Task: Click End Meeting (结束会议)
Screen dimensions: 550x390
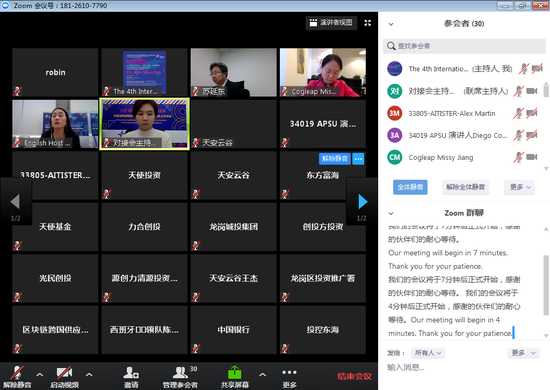Action: (x=354, y=376)
